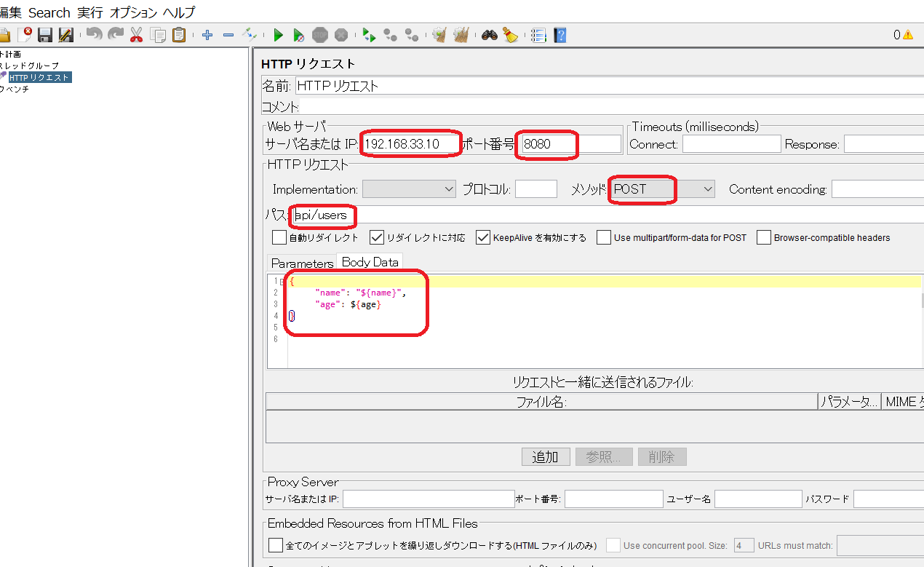The width and height of the screenshot is (924, 567).
Task: Copy the selected element
Action: (157, 34)
